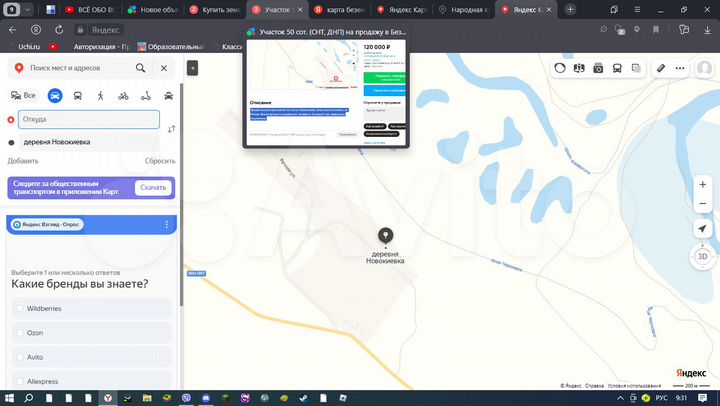Switch the РУС keyboard language

tap(661, 398)
